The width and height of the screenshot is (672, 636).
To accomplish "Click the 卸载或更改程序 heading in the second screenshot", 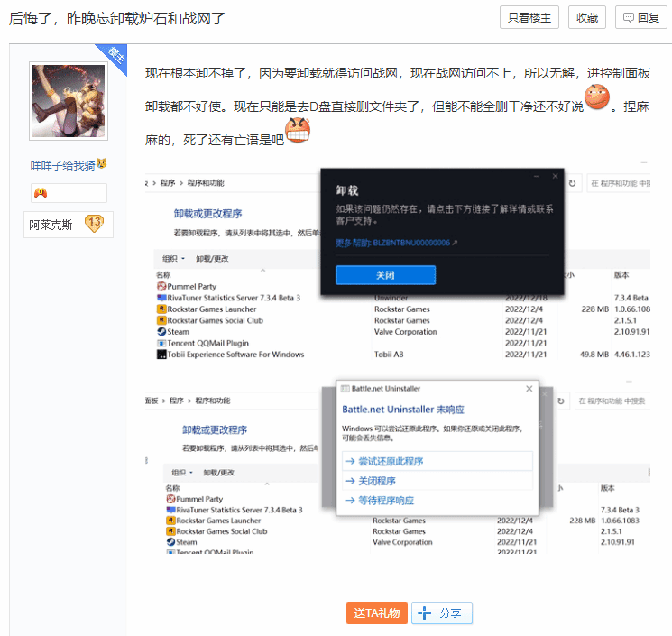I will 215,429.
